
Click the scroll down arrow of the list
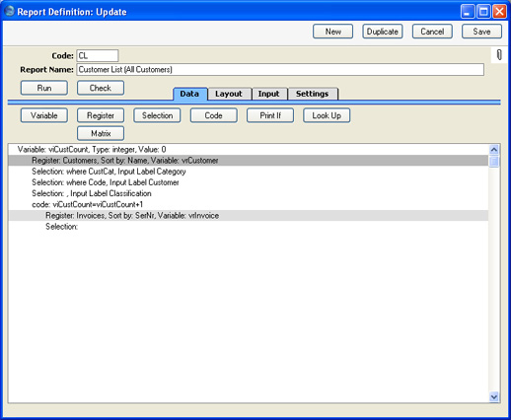tap(494, 396)
